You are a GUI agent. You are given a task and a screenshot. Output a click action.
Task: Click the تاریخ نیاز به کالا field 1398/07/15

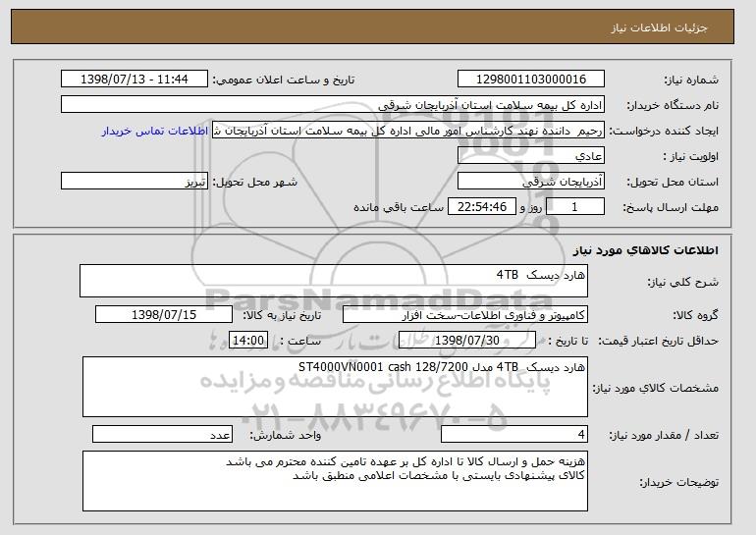tap(164, 315)
